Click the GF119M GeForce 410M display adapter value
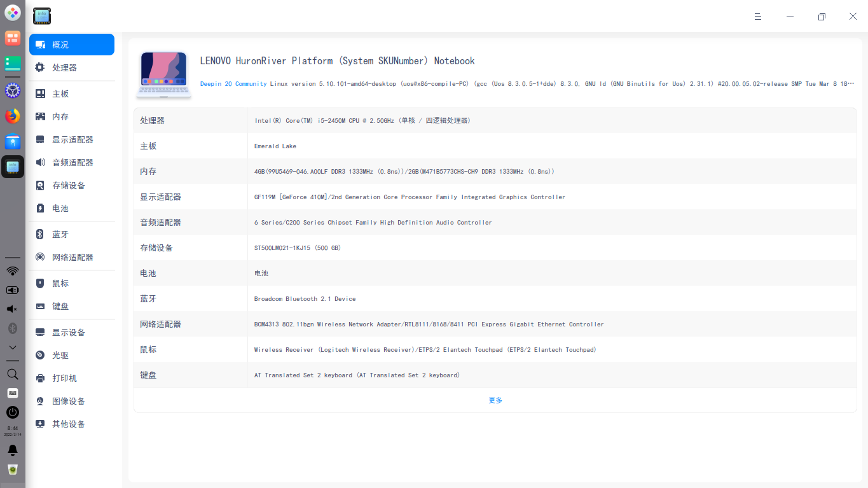 pyautogui.click(x=410, y=197)
